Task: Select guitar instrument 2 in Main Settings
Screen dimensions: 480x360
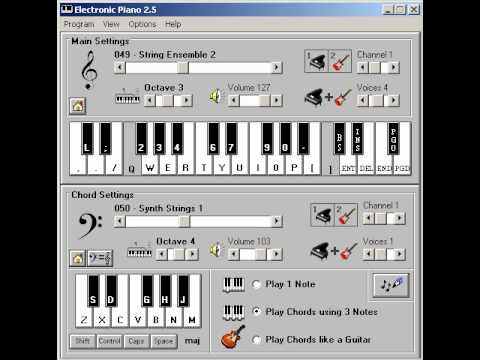Action: tap(340, 61)
